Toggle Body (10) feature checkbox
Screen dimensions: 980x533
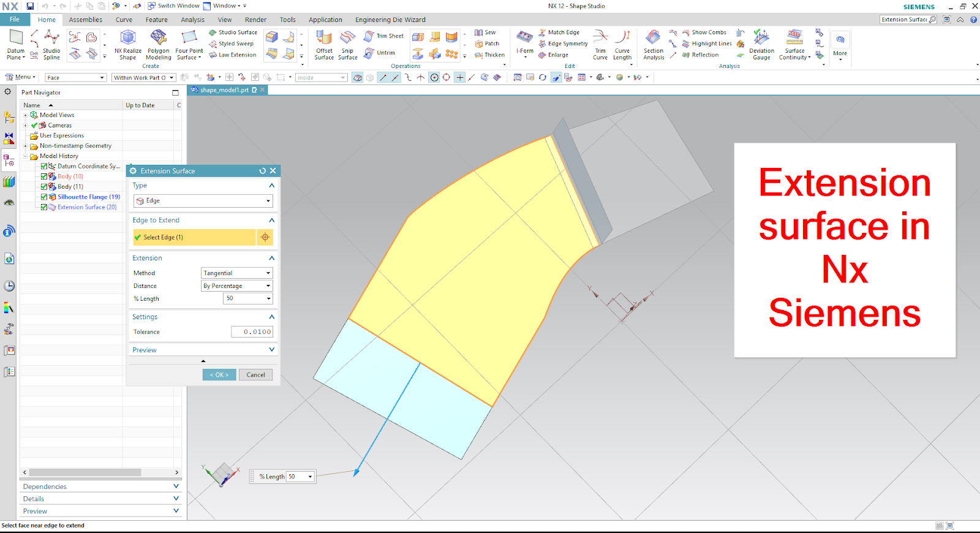pos(44,176)
